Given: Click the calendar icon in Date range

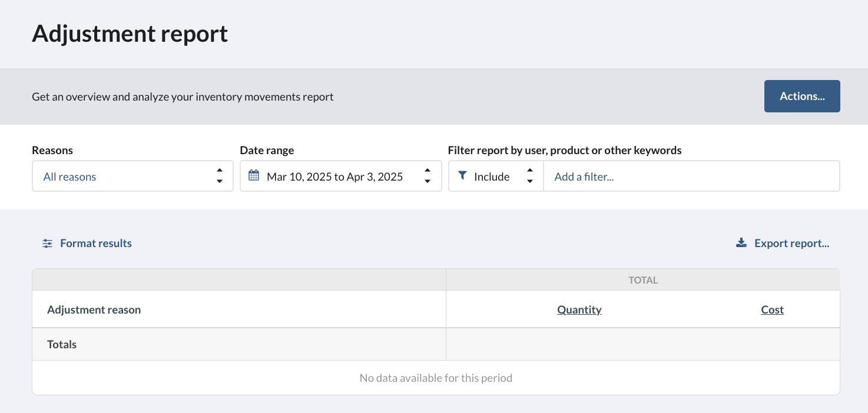Looking at the screenshot, I should pyautogui.click(x=254, y=176).
